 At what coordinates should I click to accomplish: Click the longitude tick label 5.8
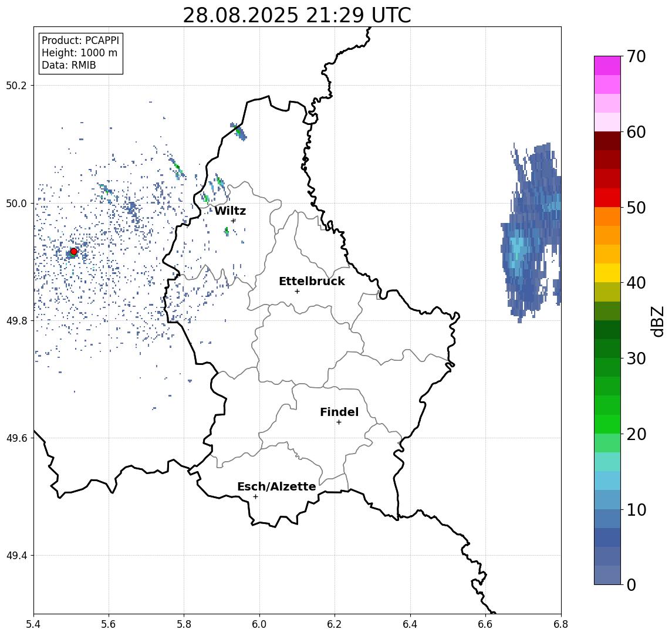184,624
